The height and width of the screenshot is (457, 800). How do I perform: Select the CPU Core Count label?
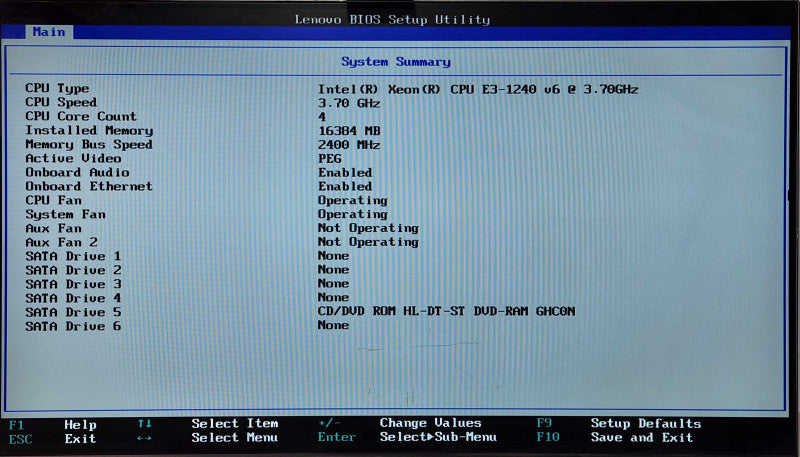coord(81,116)
